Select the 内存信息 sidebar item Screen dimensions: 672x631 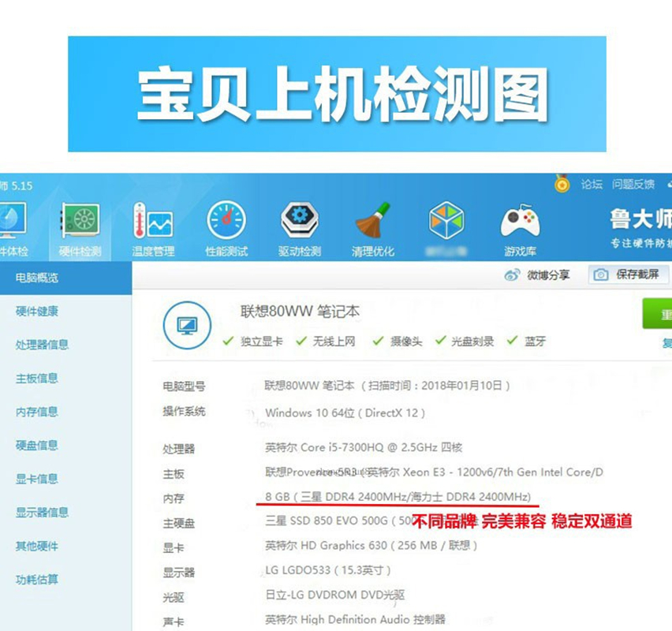[37, 412]
